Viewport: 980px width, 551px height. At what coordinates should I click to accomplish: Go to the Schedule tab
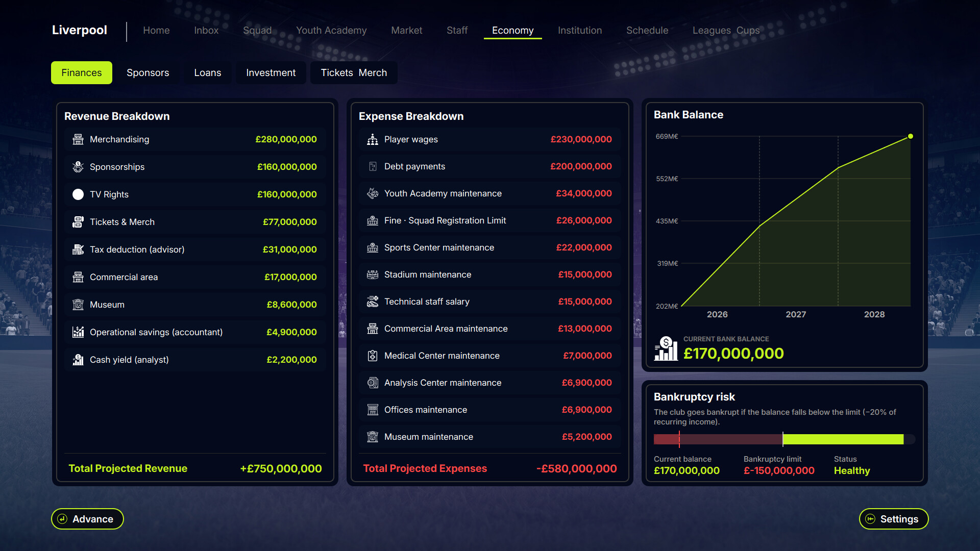[647, 30]
